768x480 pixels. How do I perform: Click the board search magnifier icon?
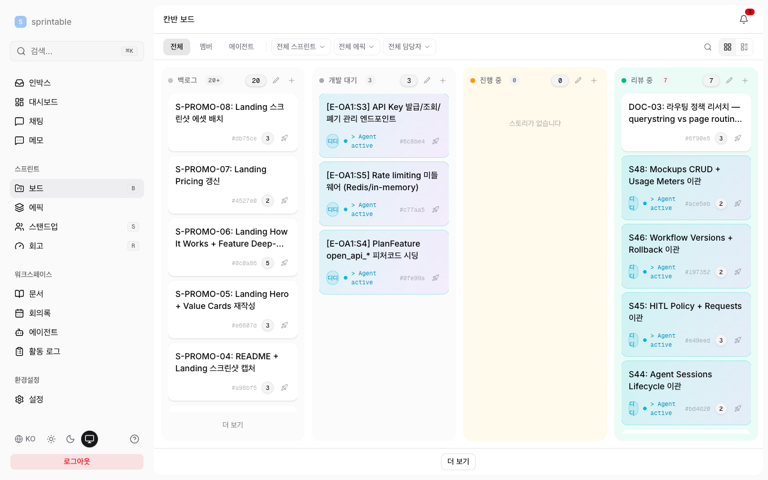pyautogui.click(x=707, y=47)
